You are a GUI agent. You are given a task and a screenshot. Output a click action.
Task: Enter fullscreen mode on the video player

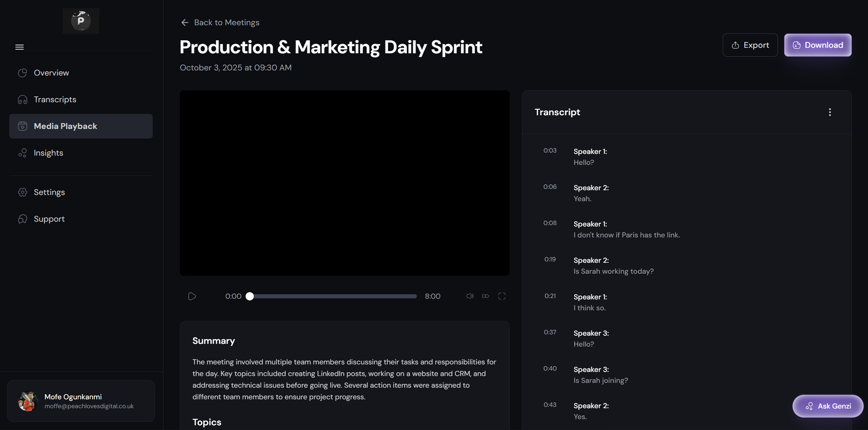tap(502, 296)
